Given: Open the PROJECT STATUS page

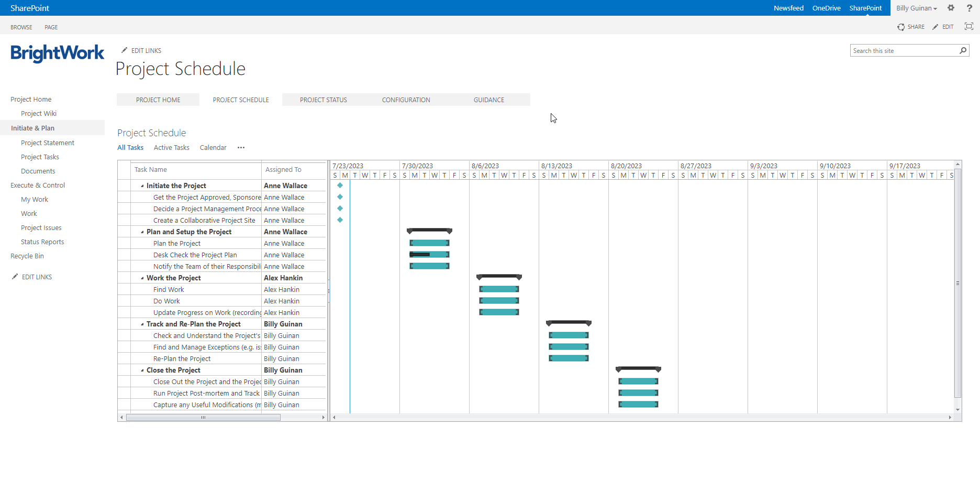Looking at the screenshot, I should point(323,100).
